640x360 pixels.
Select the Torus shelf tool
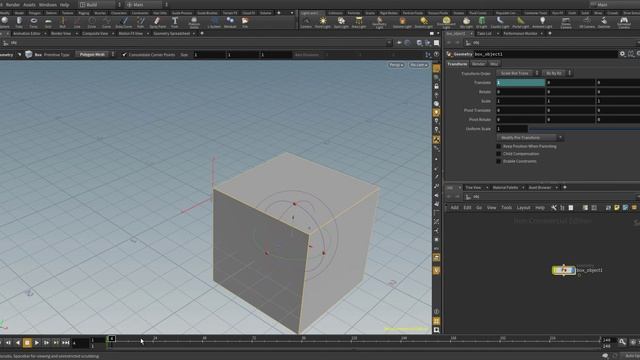point(33,22)
